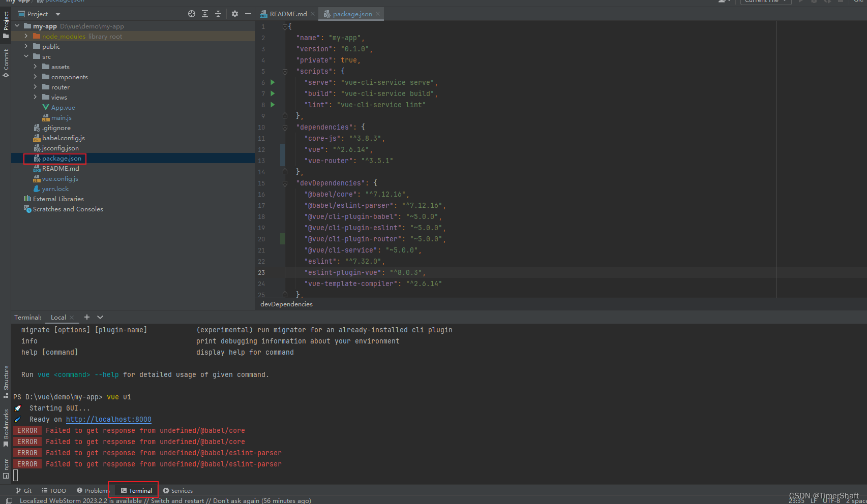
Task: Run the serve script gutter arrow
Action: click(273, 82)
